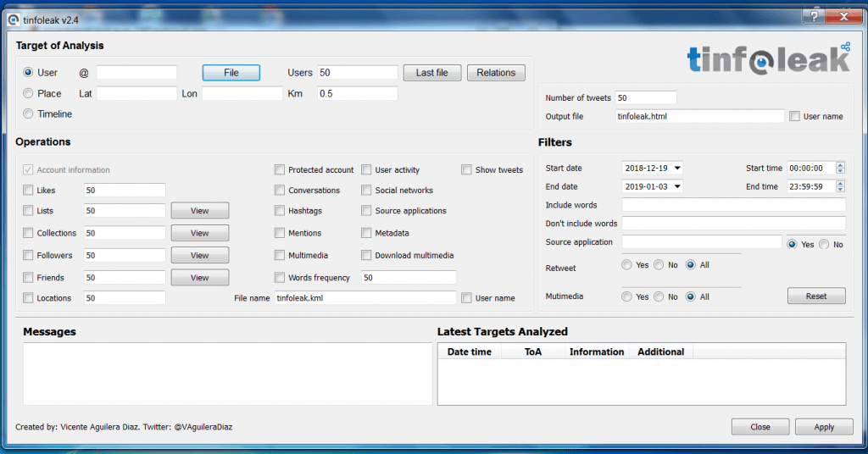Enable the Friends checkbox

pyautogui.click(x=28, y=278)
